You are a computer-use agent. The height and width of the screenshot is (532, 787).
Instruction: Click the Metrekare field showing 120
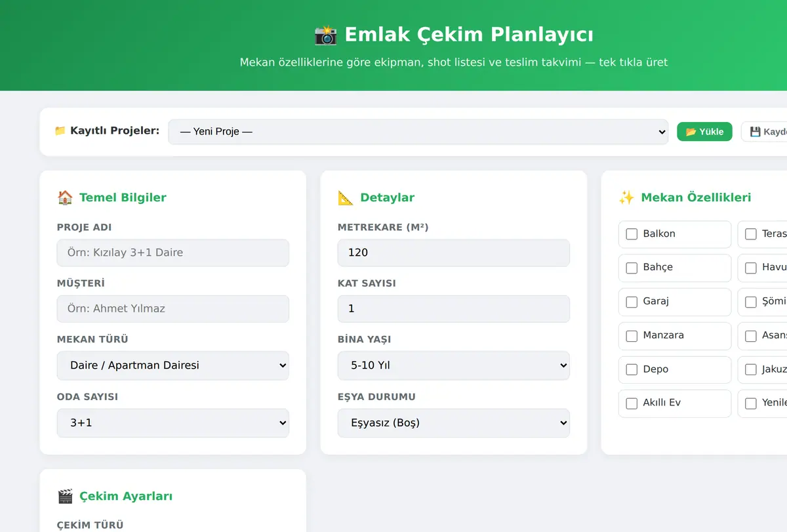[454, 253]
